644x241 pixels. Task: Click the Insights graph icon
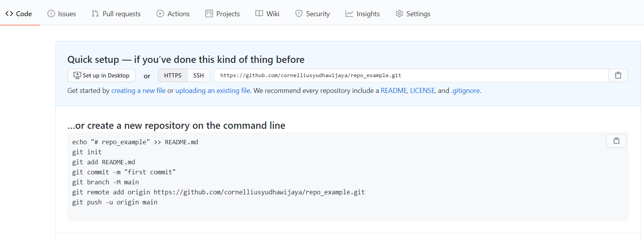pyautogui.click(x=349, y=13)
